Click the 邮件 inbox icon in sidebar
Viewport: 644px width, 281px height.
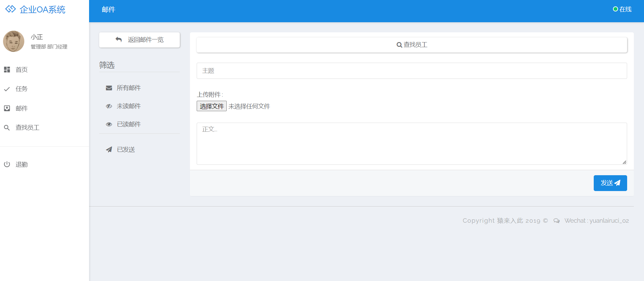pos(7,108)
